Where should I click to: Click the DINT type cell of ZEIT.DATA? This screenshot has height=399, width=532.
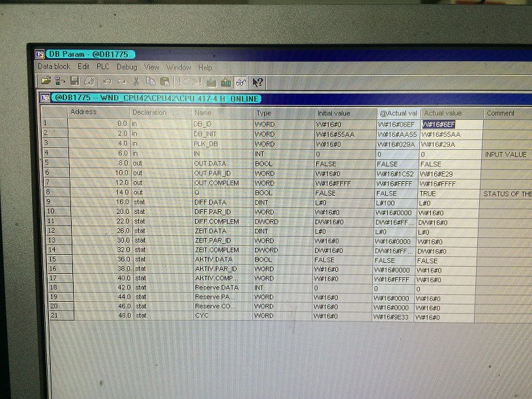[x=284, y=231]
